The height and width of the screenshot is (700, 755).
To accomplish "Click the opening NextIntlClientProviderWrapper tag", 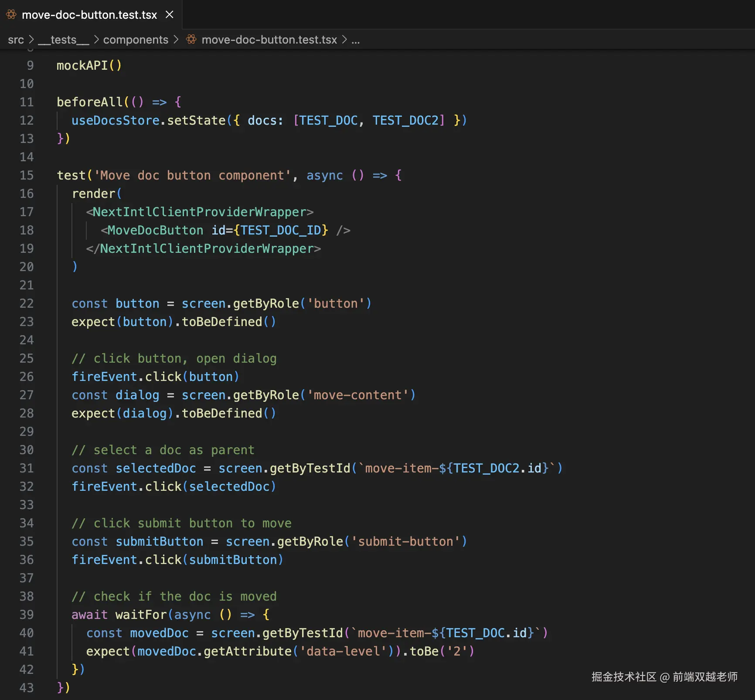I will coord(200,212).
